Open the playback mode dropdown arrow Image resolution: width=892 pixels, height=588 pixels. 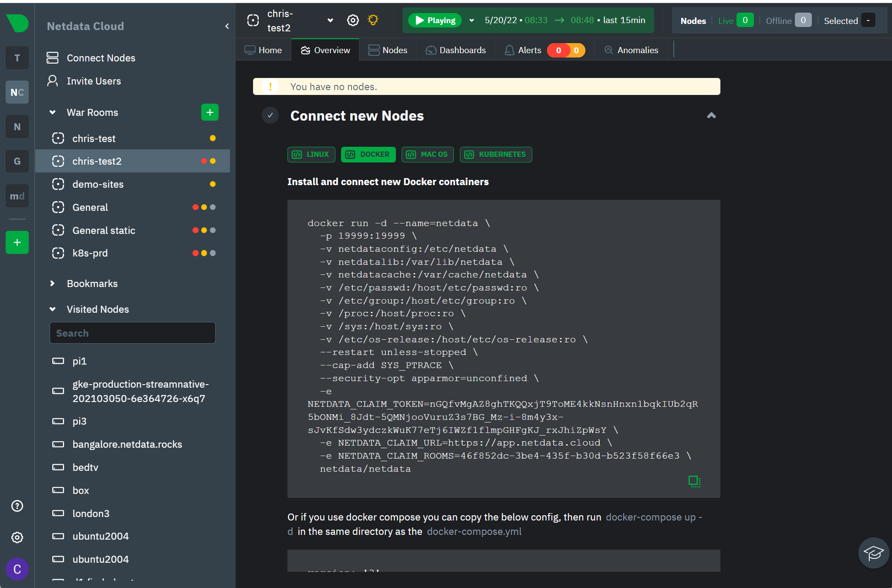(472, 20)
